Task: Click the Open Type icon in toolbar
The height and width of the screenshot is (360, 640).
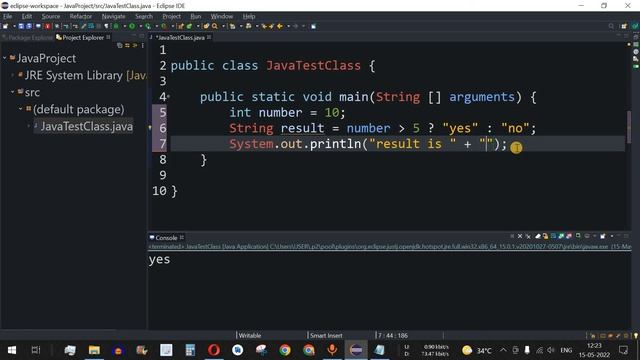Action: [206, 26]
